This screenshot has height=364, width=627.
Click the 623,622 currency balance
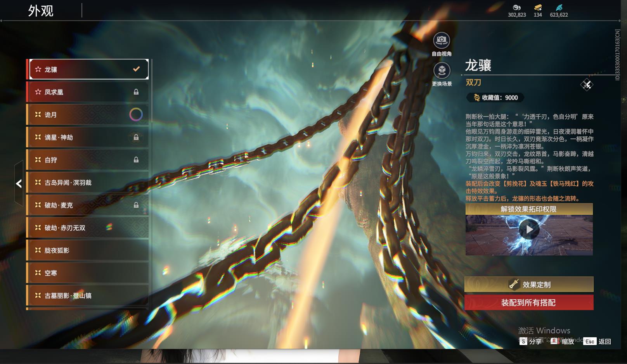tap(559, 15)
